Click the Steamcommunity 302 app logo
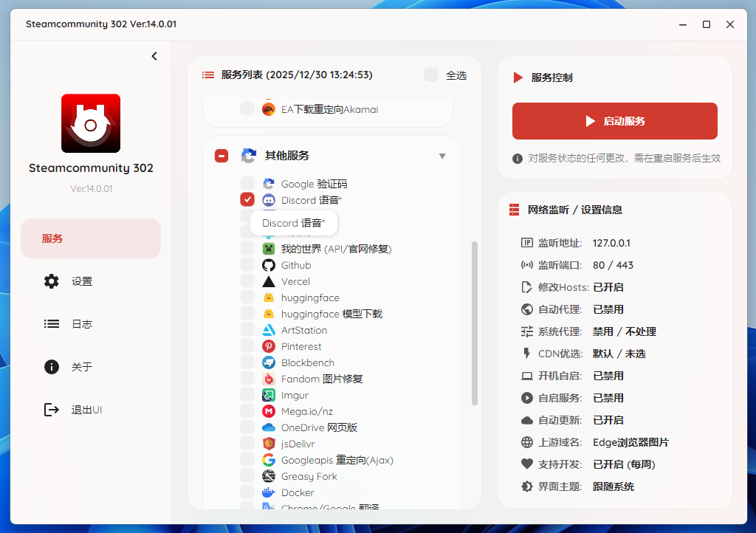756x533 pixels. (x=91, y=123)
